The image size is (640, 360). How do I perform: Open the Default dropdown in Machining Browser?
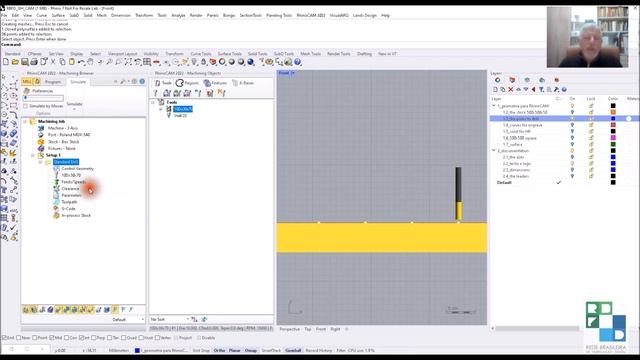(x=128, y=320)
